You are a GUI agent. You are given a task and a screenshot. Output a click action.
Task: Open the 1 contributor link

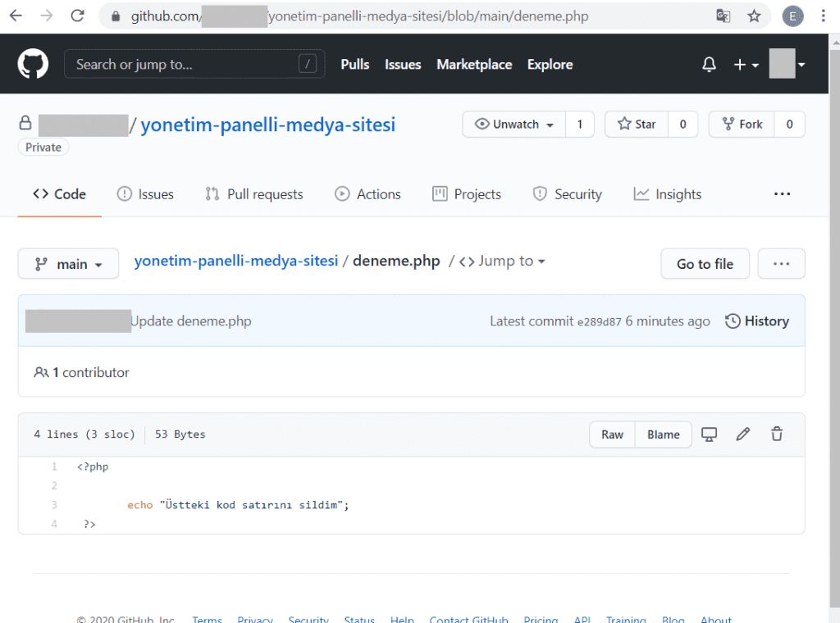click(x=90, y=372)
